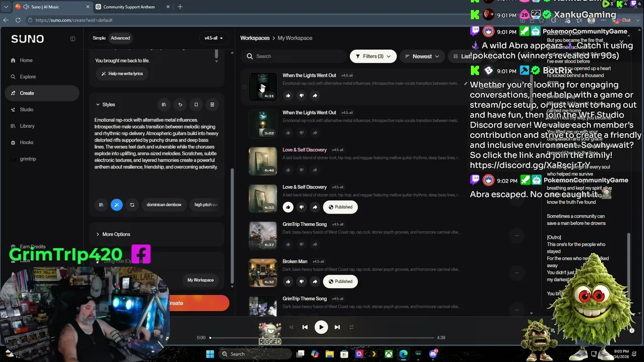Open Hooks in the sidebar

tap(26, 142)
